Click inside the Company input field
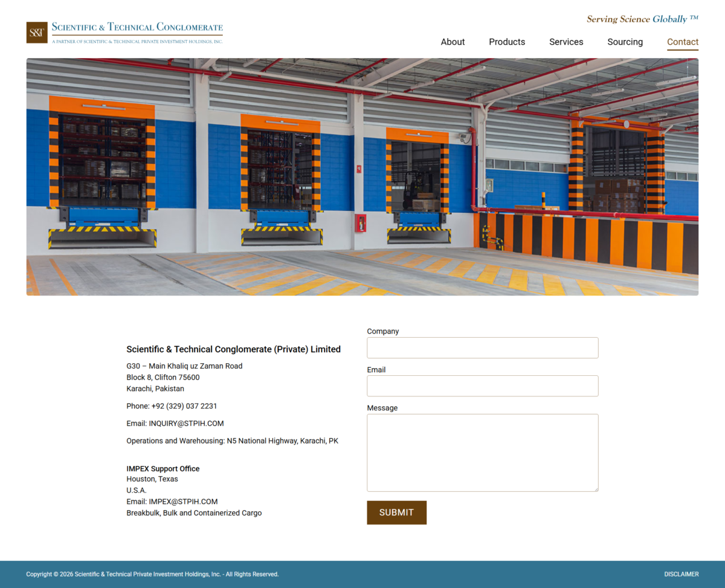Viewport: 725px width, 588px height. (482, 347)
